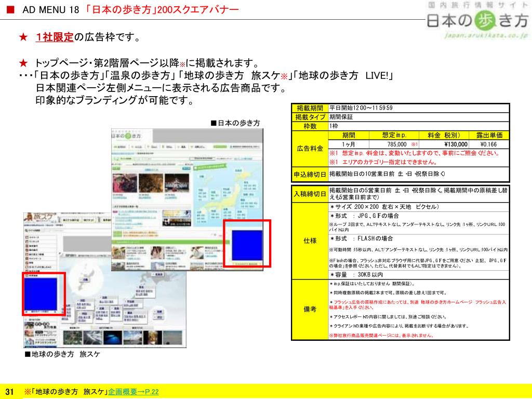This screenshot has width=532, height=399.
Task: Click the 期間保証 value cell
Action: tap(419, 117)
